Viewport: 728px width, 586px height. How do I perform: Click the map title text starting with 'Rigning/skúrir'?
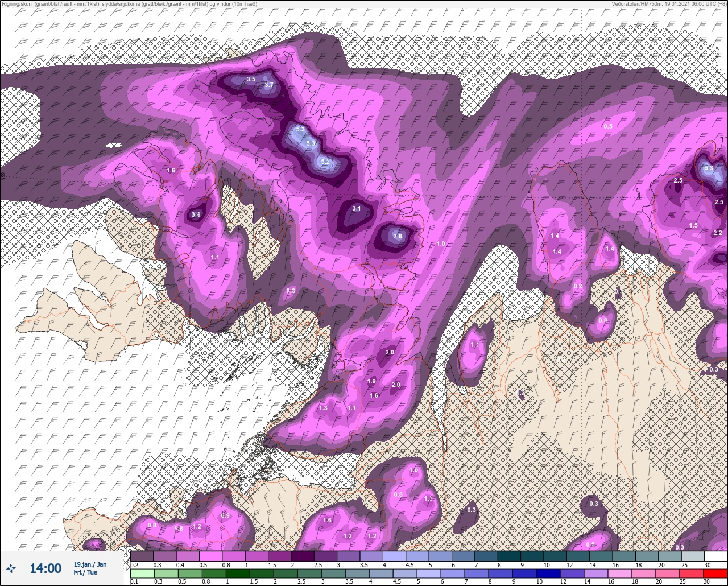pos(130,4)
